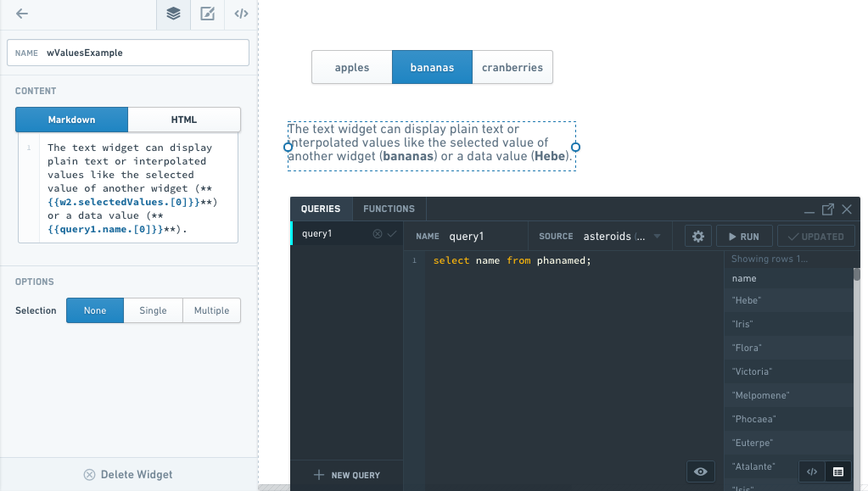This screenshot has width=868, height=491.
Task: Set Selection option to None
Action: (95, 310)
